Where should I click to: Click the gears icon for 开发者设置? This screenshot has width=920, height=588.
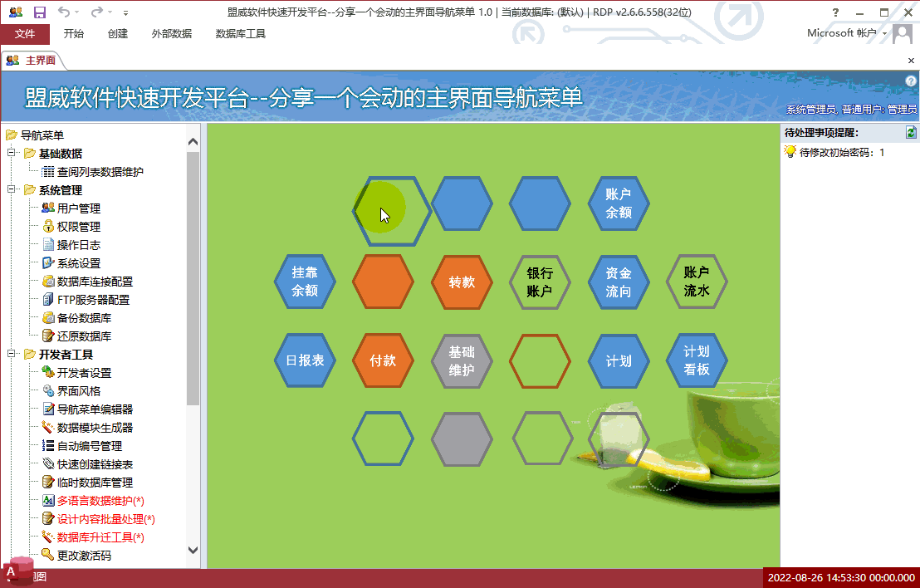coord(48,373)
